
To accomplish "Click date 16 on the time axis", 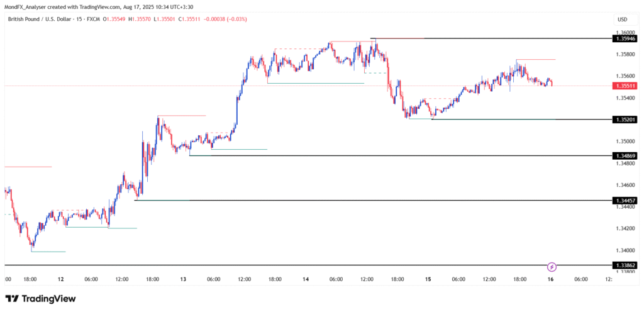I will coord(551,279).
